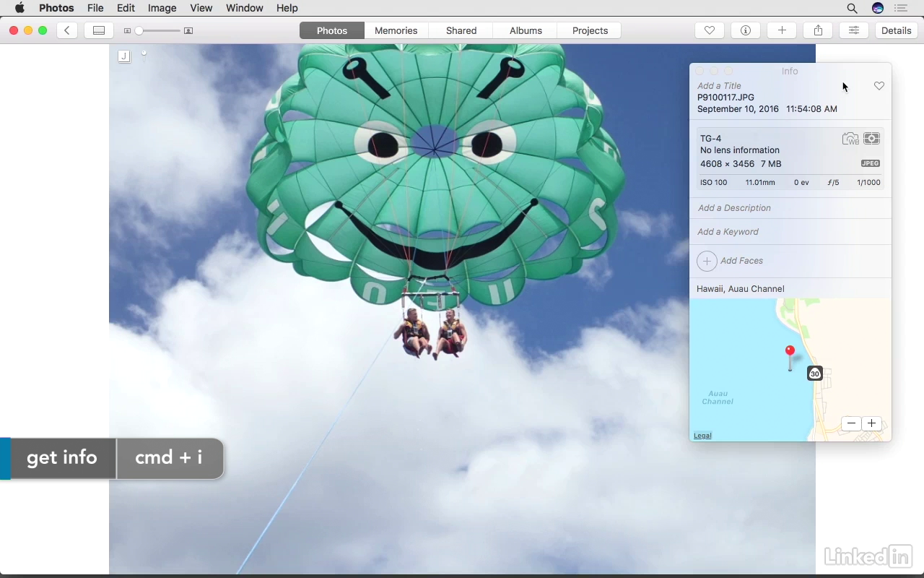Image resolution: width=924 pixels, height=578 pixels.
Task: Zoom out the map with minus button
Action: [851, 423]
